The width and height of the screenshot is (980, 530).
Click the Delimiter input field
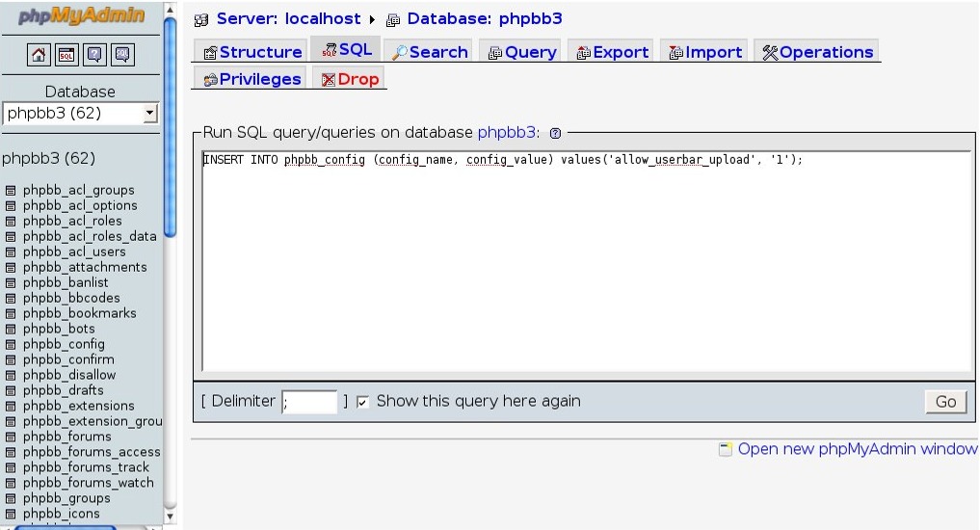coord(309,402)
